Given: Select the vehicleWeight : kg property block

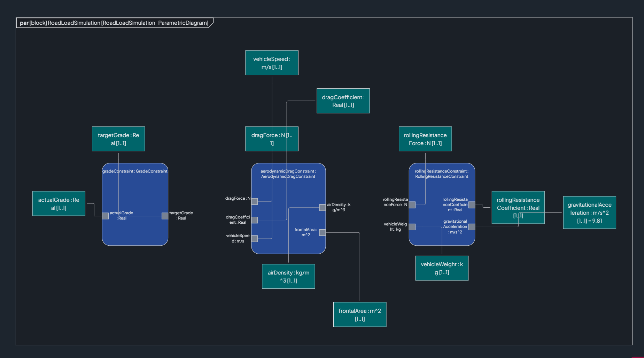Looking at the screenshot, I should (x=442, y=268).
